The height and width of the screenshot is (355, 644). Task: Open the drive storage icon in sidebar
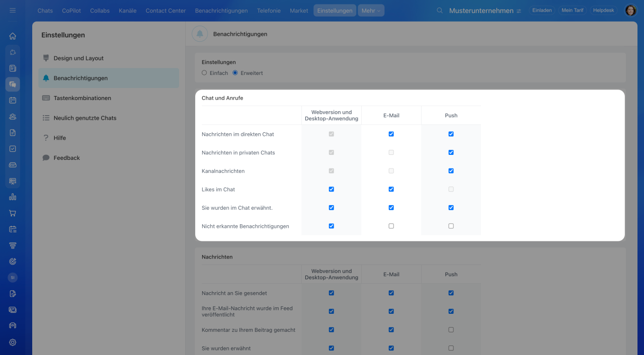pos(13,164)
